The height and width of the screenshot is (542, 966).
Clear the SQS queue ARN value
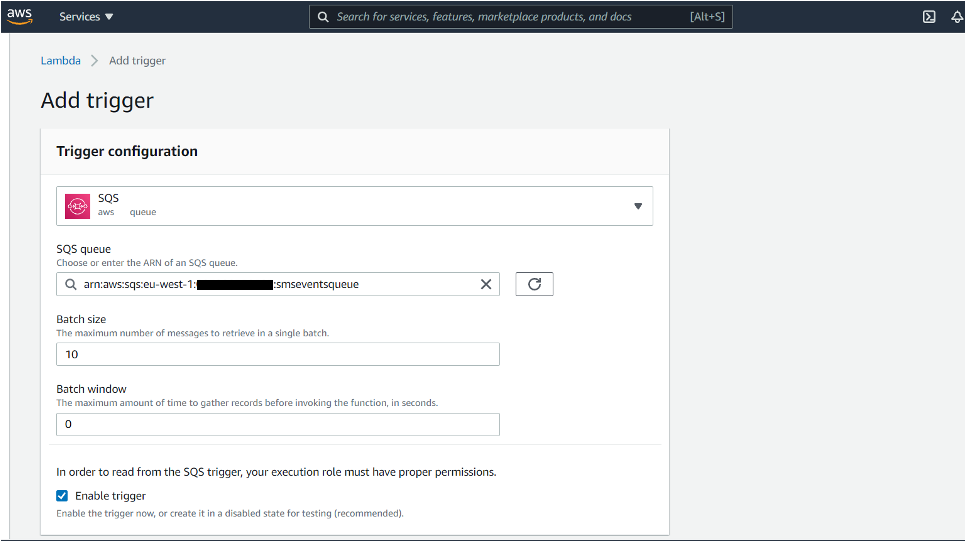pos(486,284)
